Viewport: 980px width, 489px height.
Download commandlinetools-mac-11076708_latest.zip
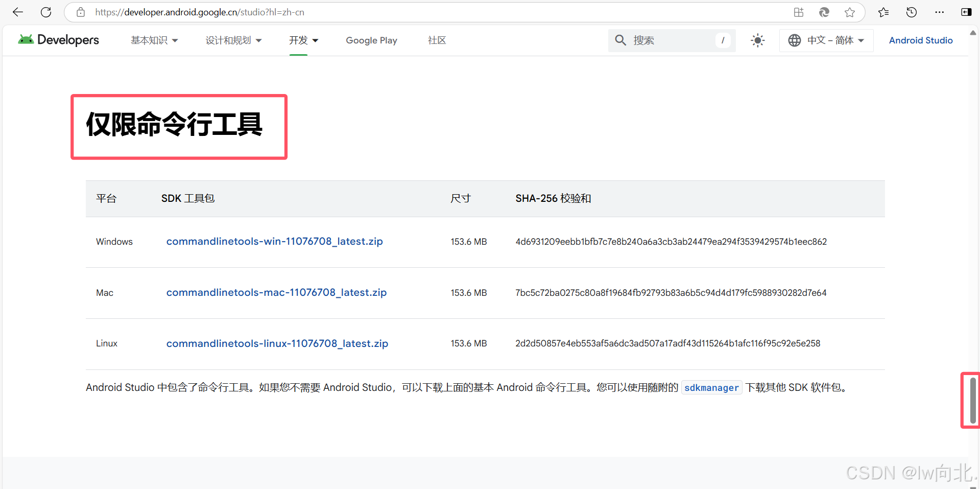(276, 292)
